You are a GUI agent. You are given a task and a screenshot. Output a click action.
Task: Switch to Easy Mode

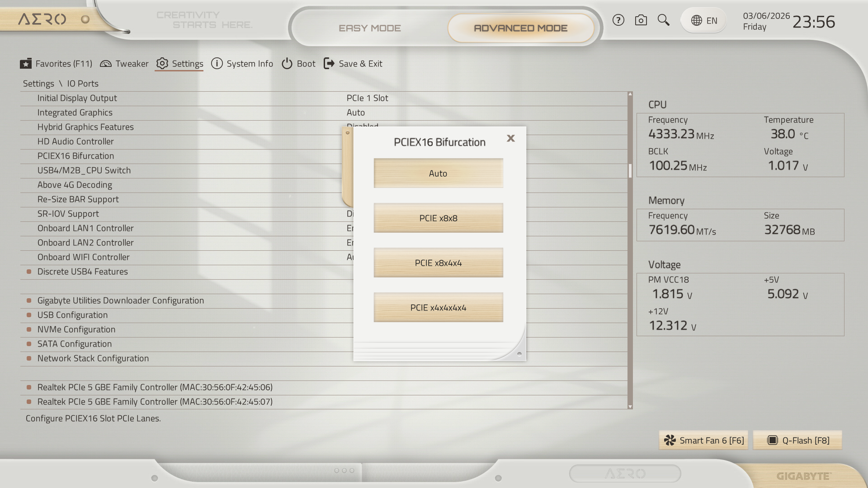(x=369, y=28)
